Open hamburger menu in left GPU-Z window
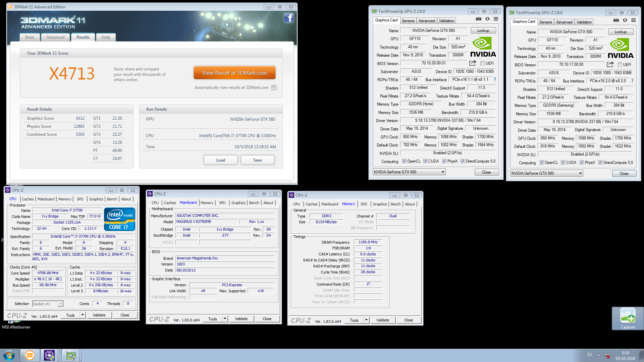This screenshot has height=362, width=644. coord(496,19)
